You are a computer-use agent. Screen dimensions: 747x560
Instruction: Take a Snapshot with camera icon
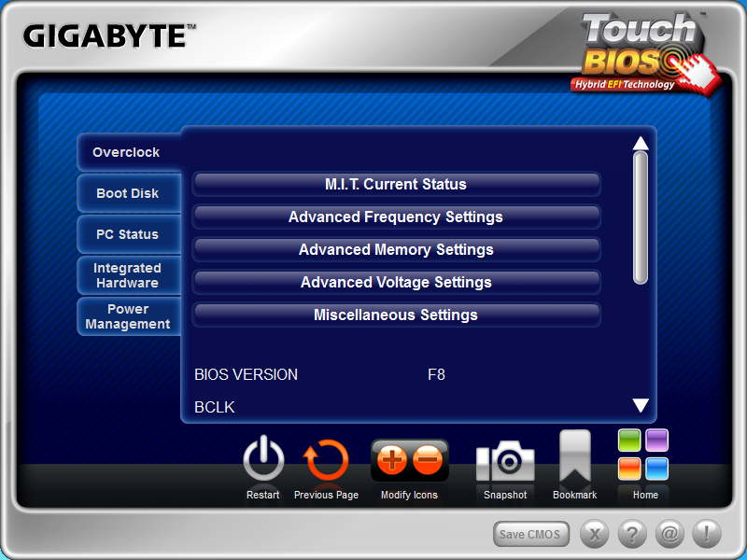[505, 460]
